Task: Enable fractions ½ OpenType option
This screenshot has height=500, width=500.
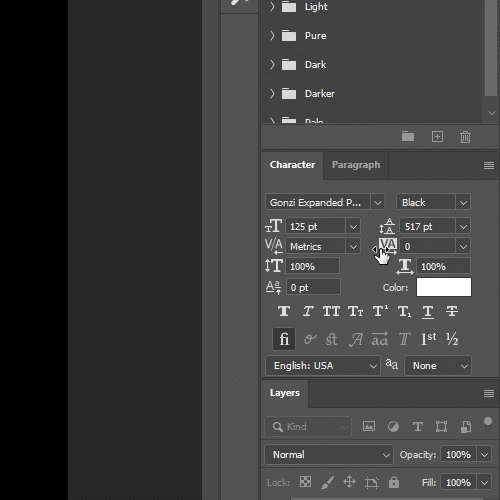Action: point(452,339)
